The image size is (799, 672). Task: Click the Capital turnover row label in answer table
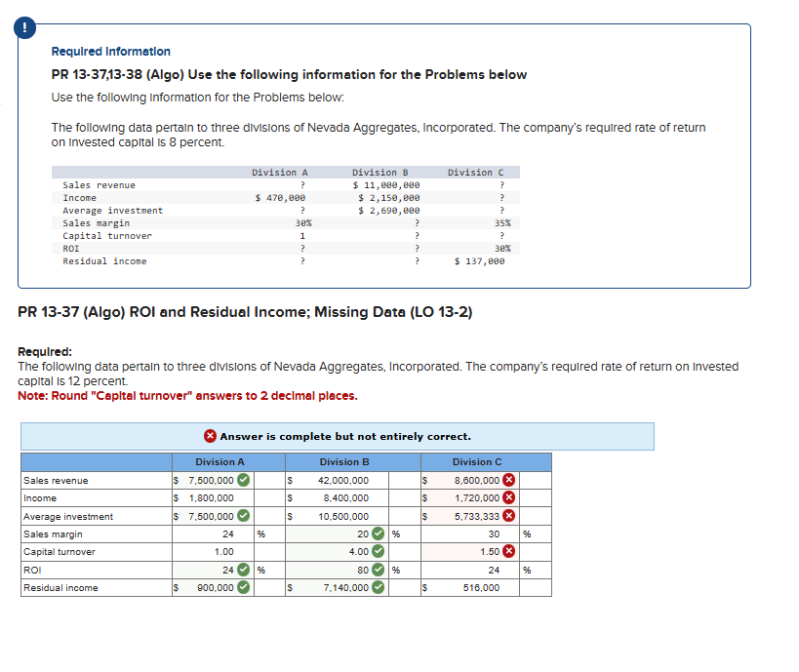60,552
